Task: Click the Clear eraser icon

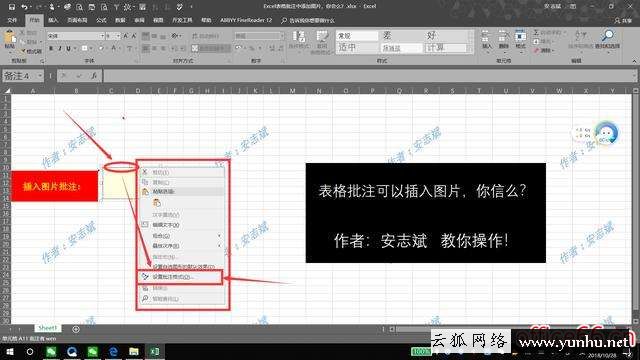Action: pyautogui.click(x=536, y=51)
